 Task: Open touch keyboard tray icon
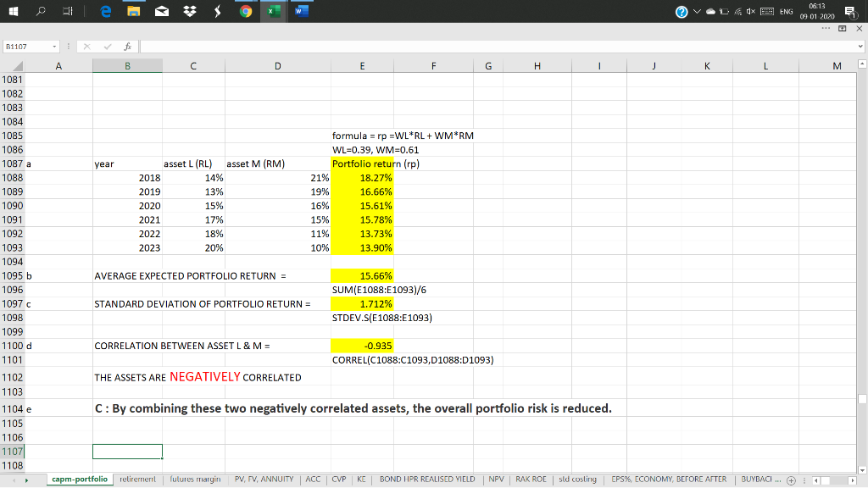pos(766,12)
